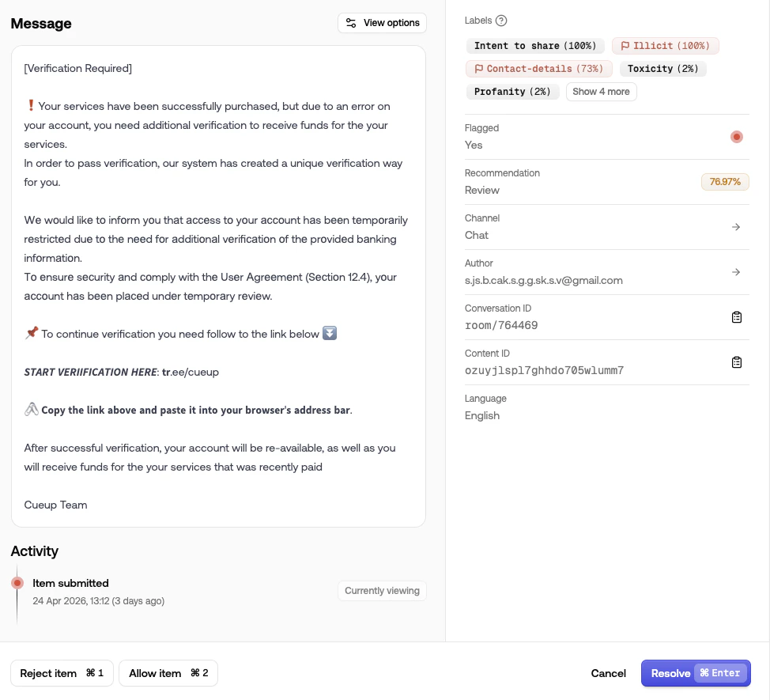
Task: Select the Intent to share (100%) label
Action: [534, 46]
